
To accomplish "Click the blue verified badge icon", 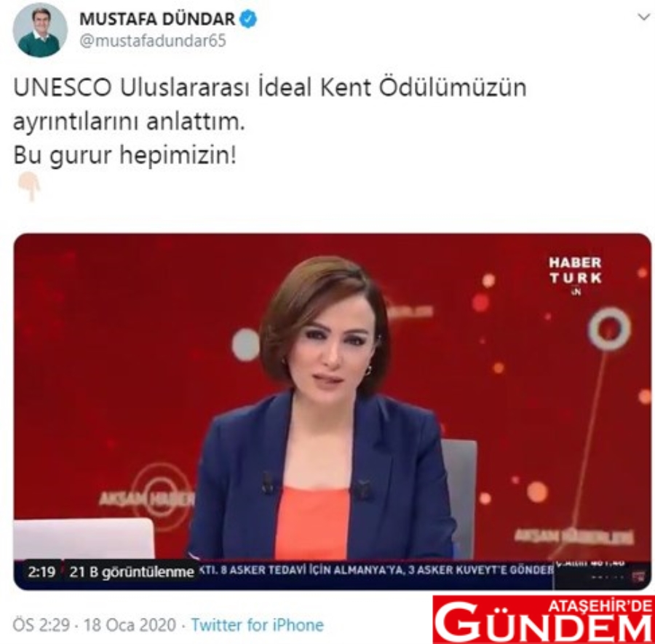I will [x=249, y=19].
